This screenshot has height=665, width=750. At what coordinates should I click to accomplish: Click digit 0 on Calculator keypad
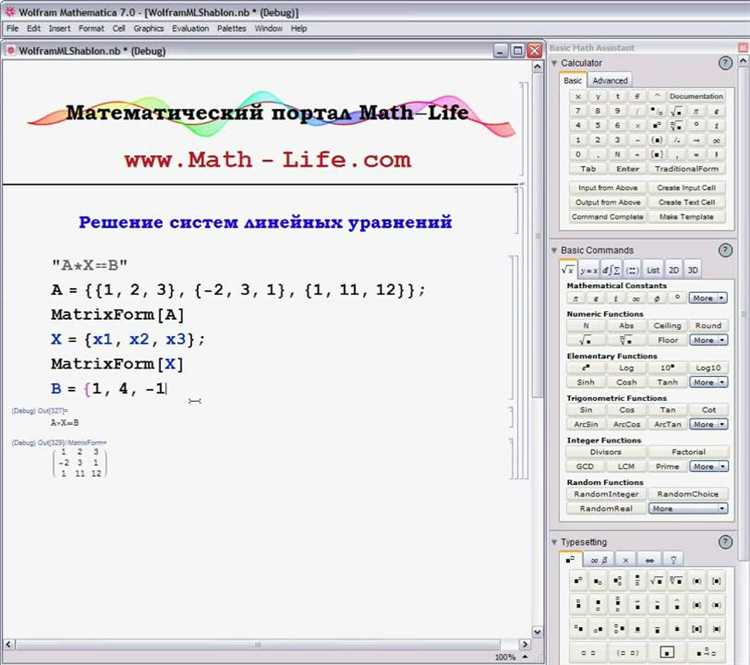click(x=578, y=155)
